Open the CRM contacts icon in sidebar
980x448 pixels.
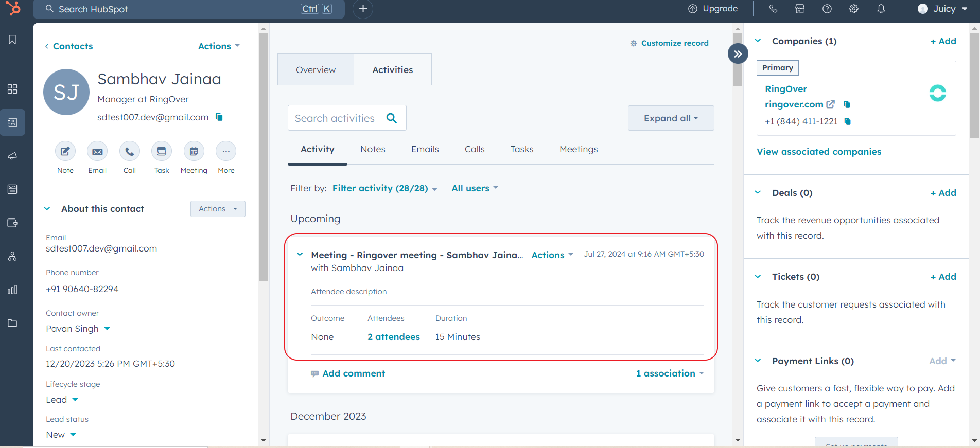[x=12, y=122]
